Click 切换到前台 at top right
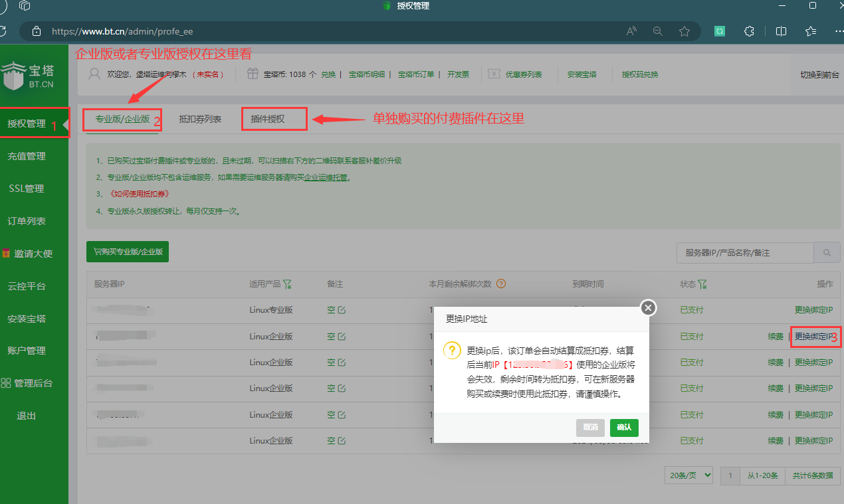Image resolution: width=844 pixels, height=504 pixels. 819,75
